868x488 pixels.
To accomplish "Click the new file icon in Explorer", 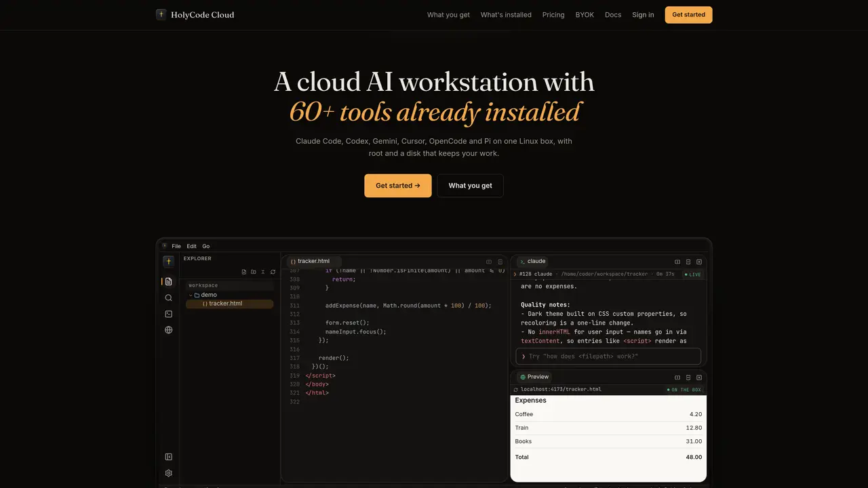I will (x=244, y=272).
